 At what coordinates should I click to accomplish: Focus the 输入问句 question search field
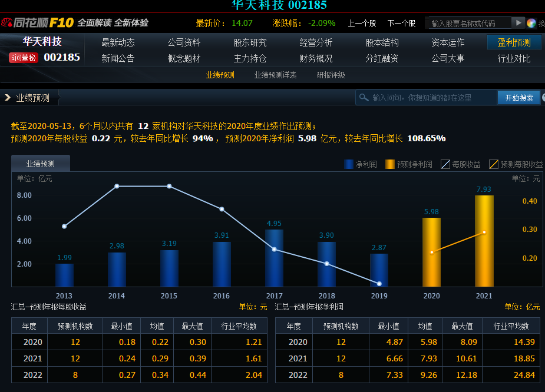[427, 98]
